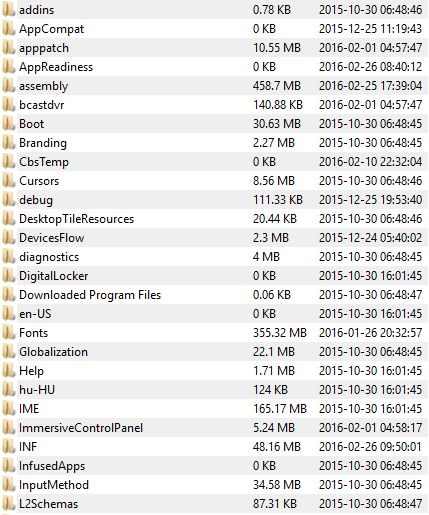Click the INF folder name
The image size is (429, 515).
click(28, 447)
